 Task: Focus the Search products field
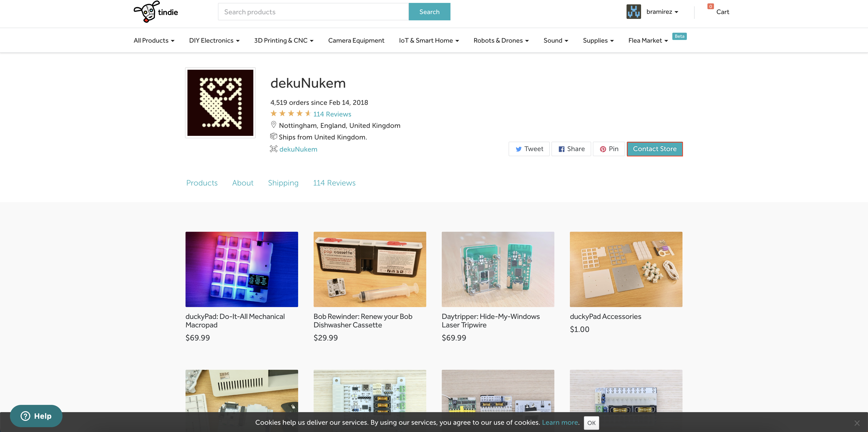point(313,12)
